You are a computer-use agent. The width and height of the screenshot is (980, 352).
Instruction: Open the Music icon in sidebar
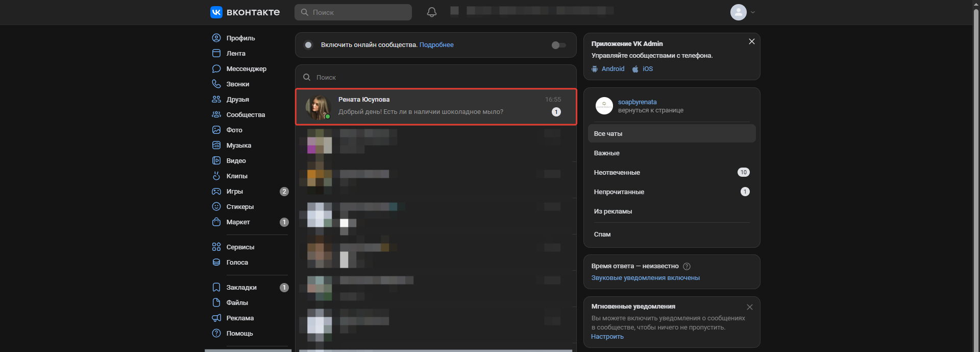[216, 146]
